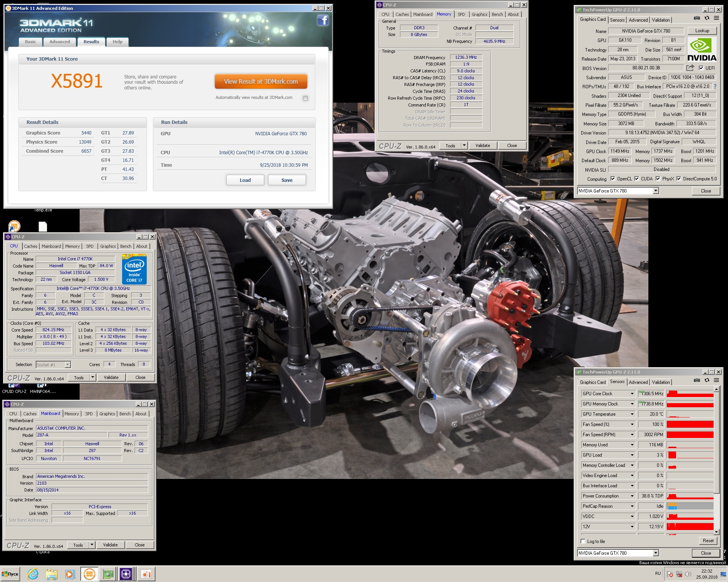Click the last orange camera-like taskbar icon

click(146, 574)
